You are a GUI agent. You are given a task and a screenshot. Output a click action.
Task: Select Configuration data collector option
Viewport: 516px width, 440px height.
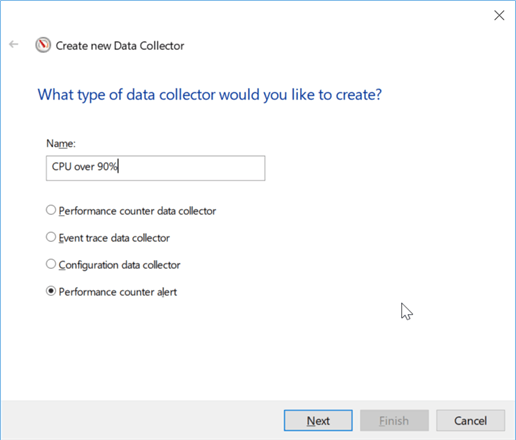(113, 265)
